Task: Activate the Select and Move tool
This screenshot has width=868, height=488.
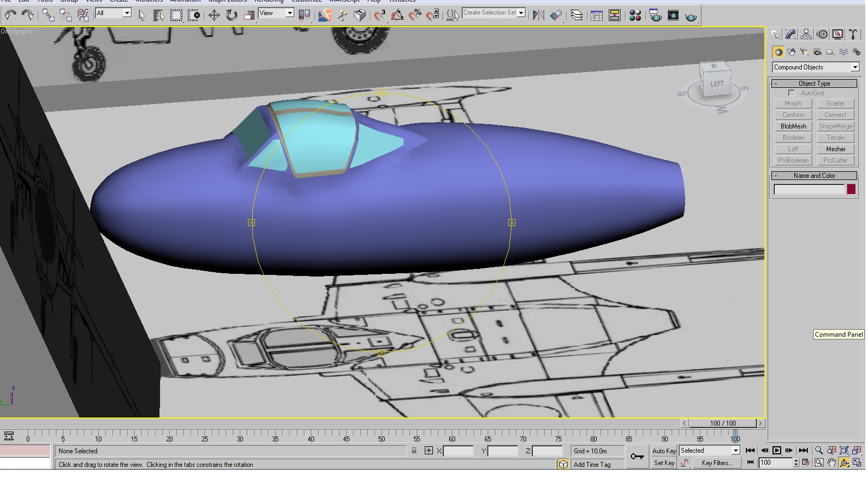Action: pyautogui.click(x=214, y=15)
